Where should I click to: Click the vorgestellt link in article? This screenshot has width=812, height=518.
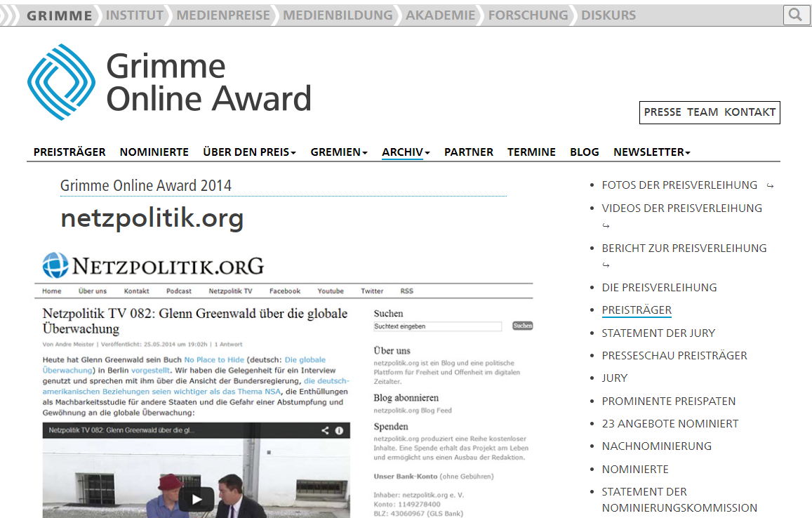pos(151,371)
